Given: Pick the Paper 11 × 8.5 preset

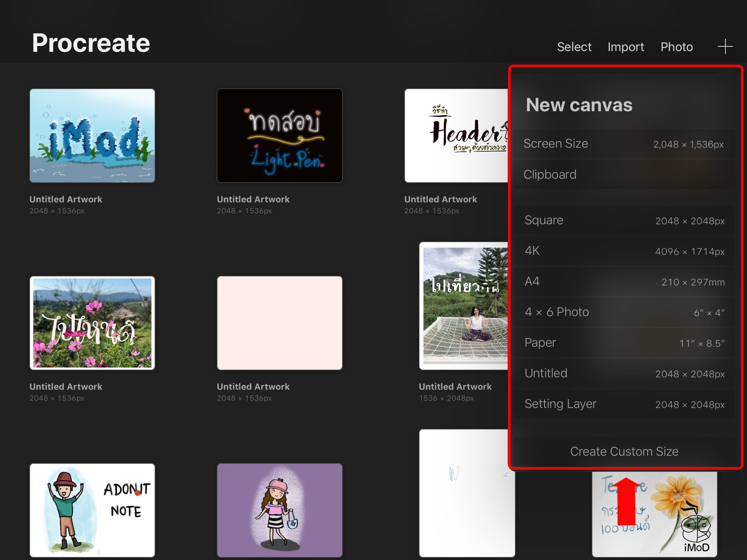Looking at the screenshot, I should pos(624,343).
